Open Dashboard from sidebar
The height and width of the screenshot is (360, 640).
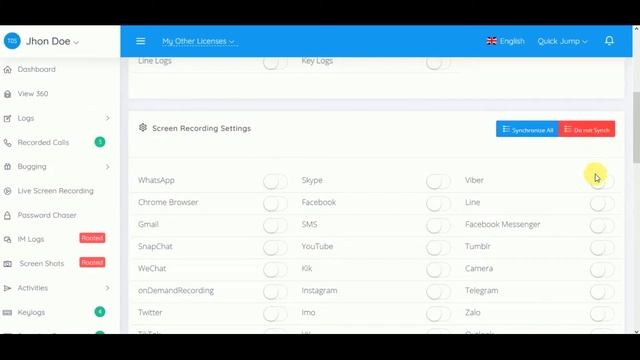coord(37,69)
